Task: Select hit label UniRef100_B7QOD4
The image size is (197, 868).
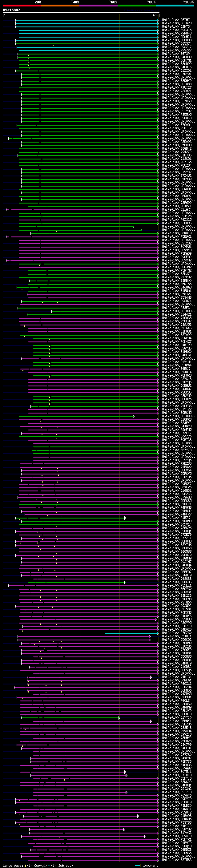Action: click(176, 125)
